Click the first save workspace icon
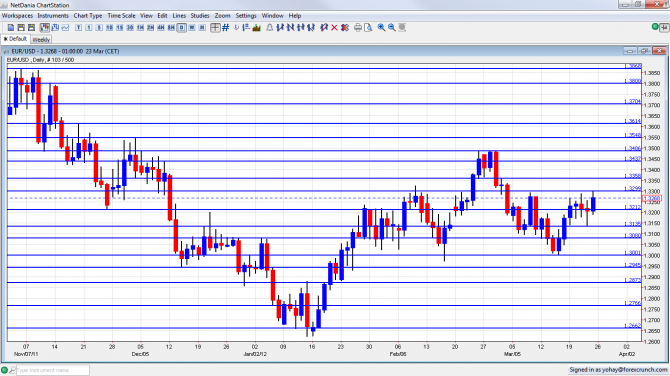Image resolution: width=670 pixels, height=376 pixels. 21,27
